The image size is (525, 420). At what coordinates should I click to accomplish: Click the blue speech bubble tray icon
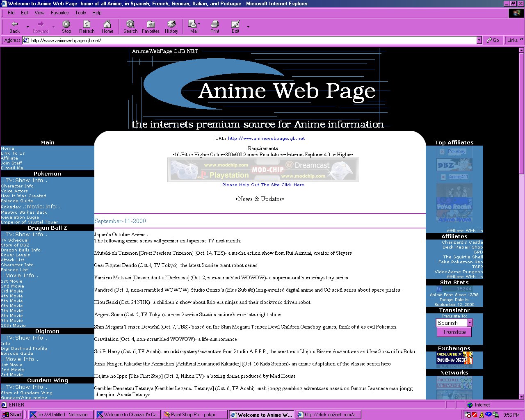pyautogui.click(x=488, y=415)
